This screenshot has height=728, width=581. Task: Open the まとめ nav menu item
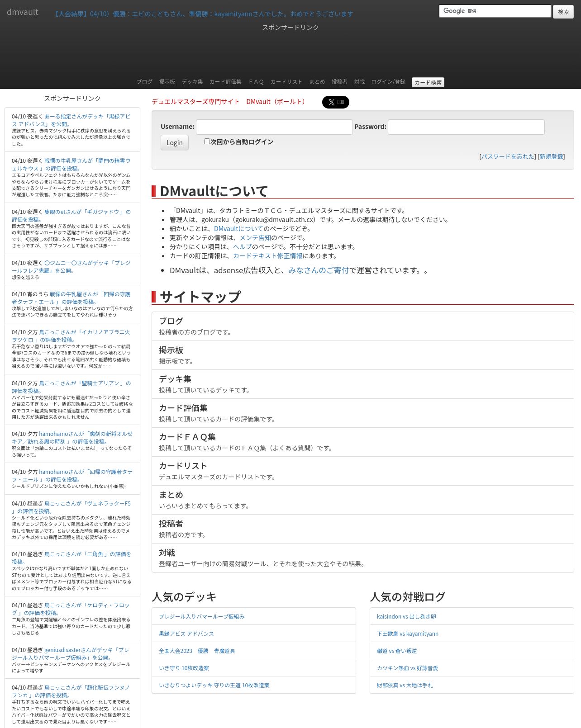(x=317, y=82)
